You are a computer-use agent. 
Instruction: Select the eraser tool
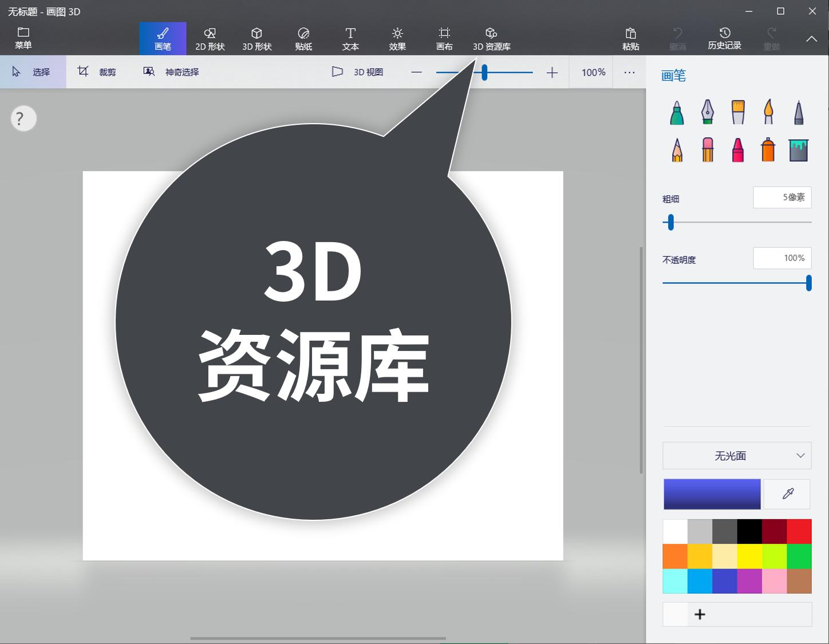pos(707,149)
